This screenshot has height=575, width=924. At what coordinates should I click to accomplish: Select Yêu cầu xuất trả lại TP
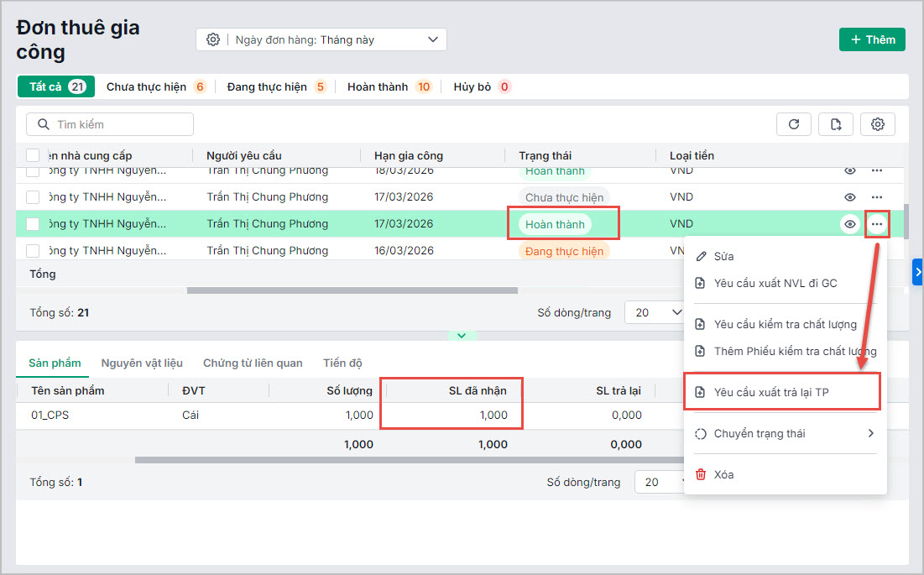(782, 392)
